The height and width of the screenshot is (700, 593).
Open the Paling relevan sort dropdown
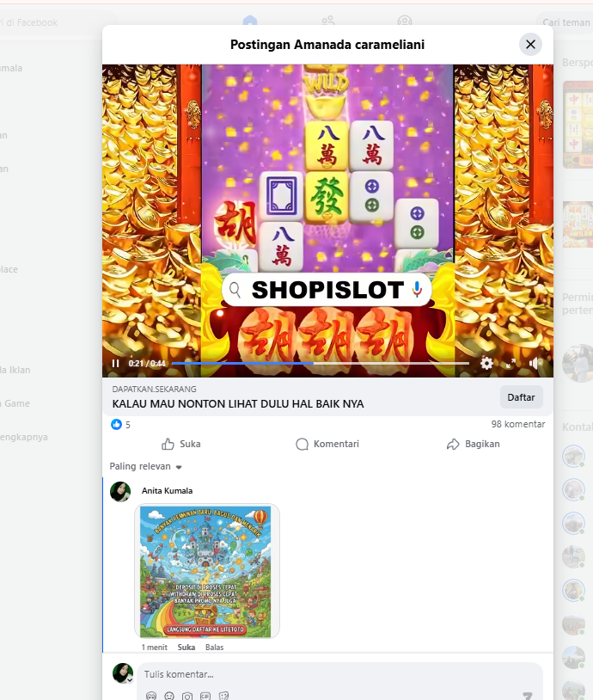pos(145,466)
